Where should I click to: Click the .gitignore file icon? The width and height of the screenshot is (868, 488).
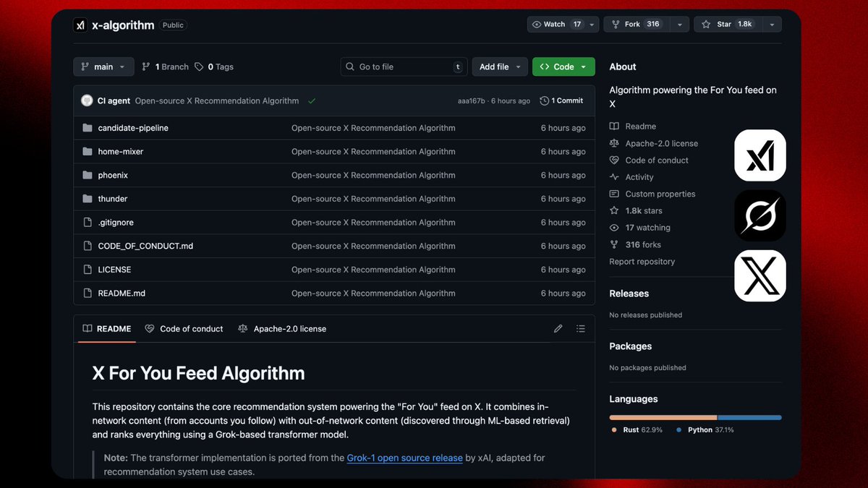point(88,223)
